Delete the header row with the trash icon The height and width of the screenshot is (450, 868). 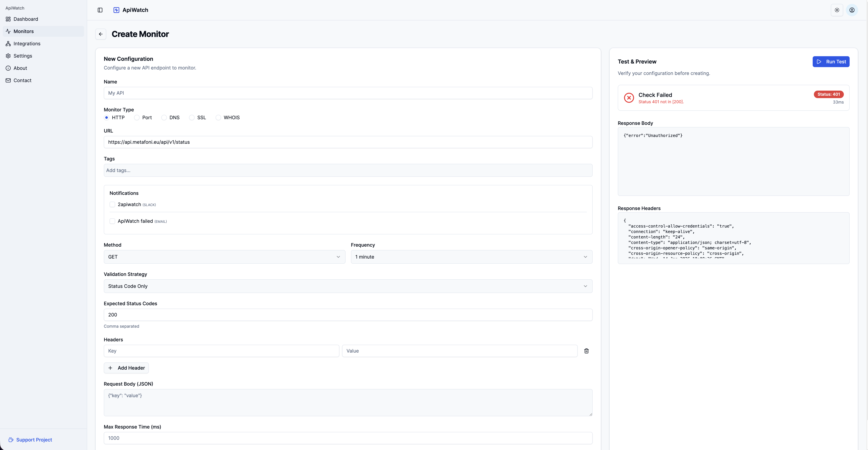point(586,351)
